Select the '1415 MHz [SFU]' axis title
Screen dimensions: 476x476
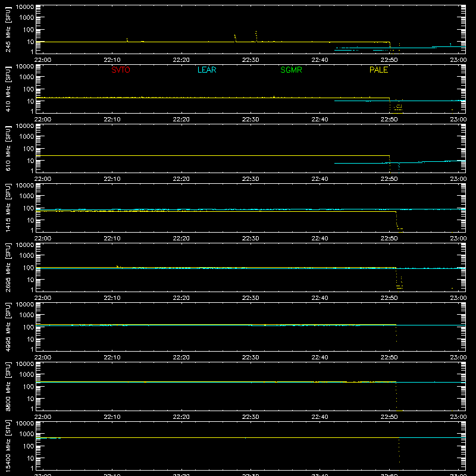tap(8, 208)
